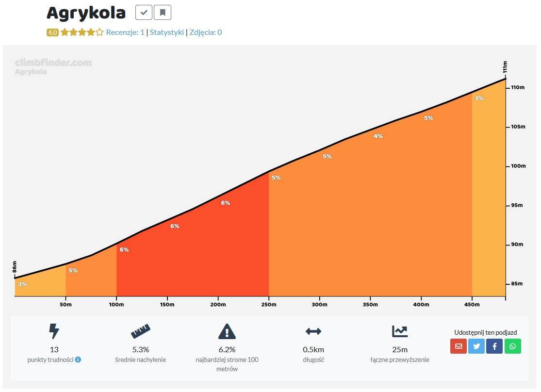Open the Statystyki link
This screenshot has height=392, width=541.
pyautogui.click(x=166, y=33)
